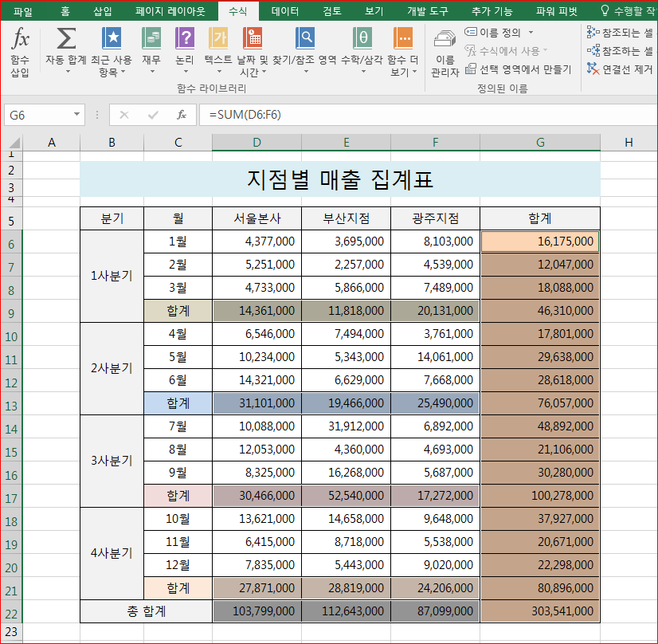This screenshot has width=658, height=644.
Task: Click the 수식에서 사용 button
Action: 503,51
